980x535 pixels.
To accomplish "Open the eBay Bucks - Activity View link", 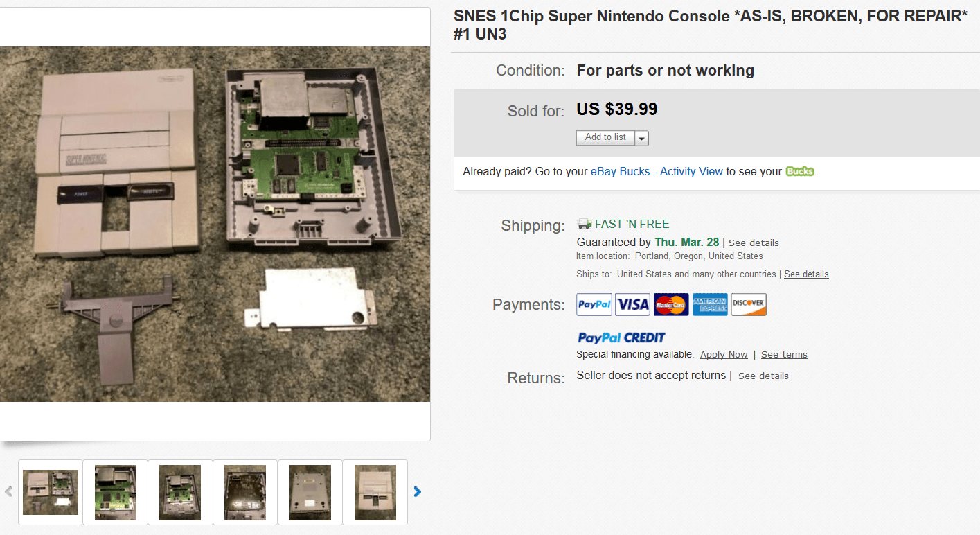I will (657, 171).
